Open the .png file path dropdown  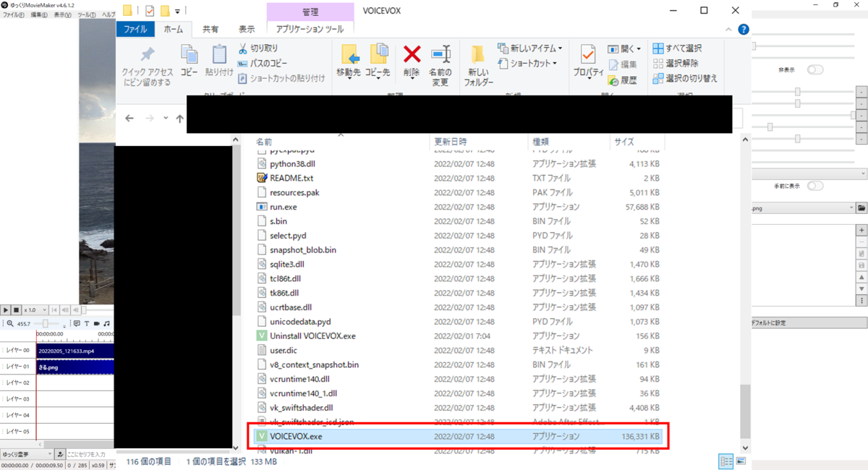coord(851,208)
